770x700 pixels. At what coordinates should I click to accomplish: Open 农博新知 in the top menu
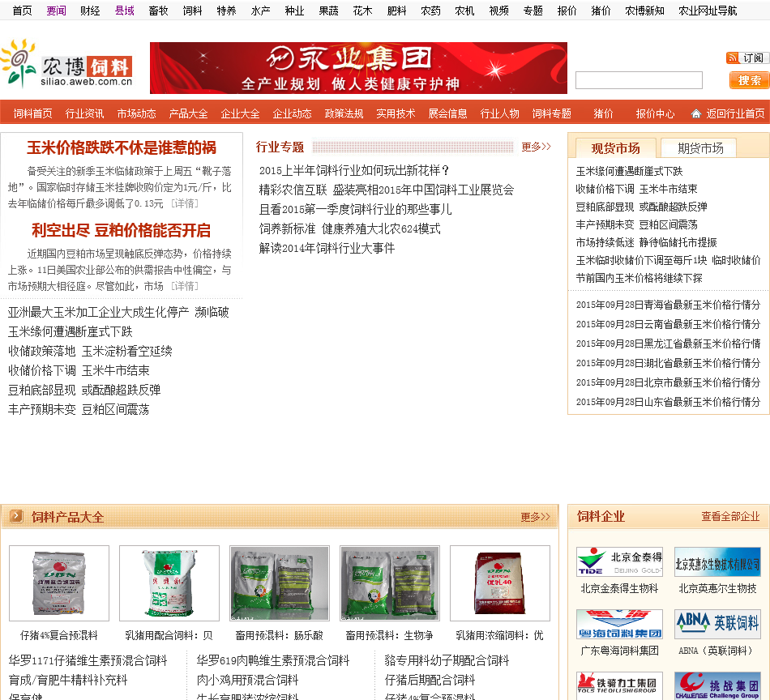click(645, 11)
